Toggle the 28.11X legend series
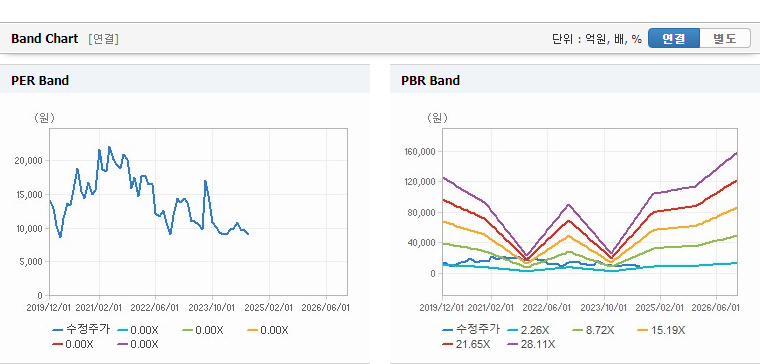760x364 pixels. point(531,345)
